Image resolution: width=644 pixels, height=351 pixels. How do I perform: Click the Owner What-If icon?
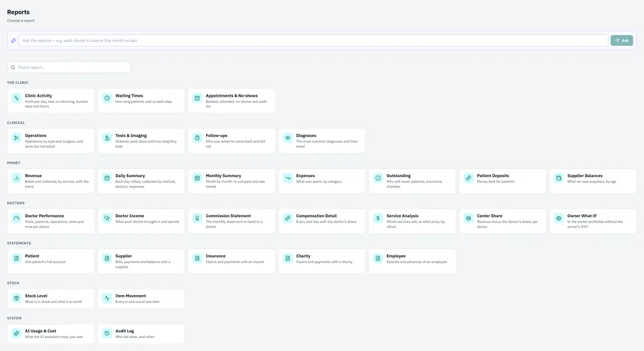pyautogui.click(x=559, y=218)
